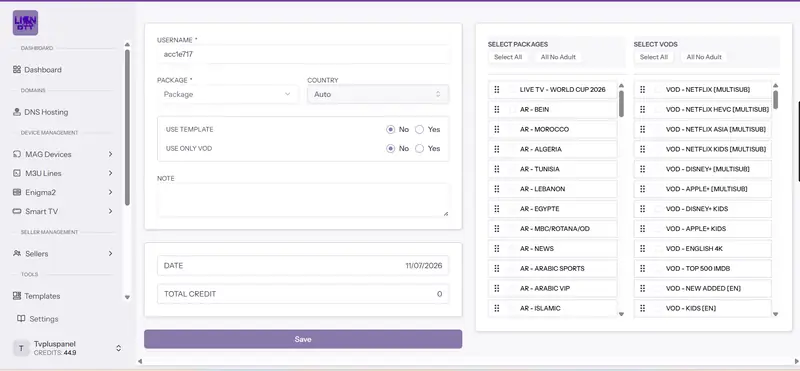
Task: Set Use Only VOD to No
Action: 391,149
